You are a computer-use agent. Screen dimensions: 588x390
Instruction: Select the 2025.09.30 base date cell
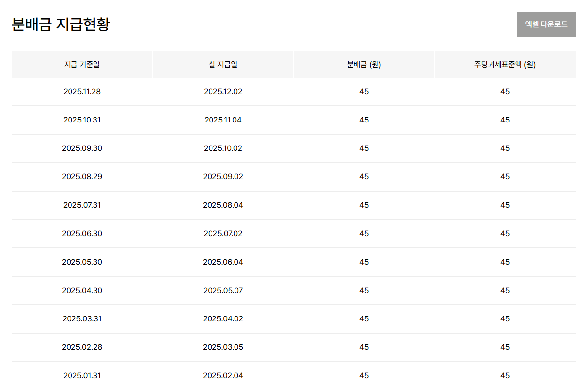[82, 148]
